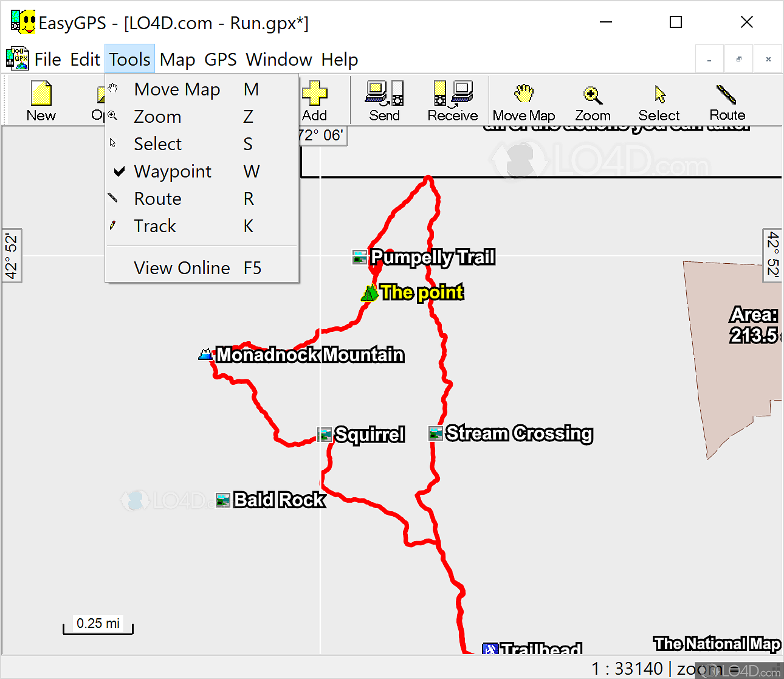Open the Help menu
Image resolution: width=784 pixels, height=679 pixels.
click(340, 60)
